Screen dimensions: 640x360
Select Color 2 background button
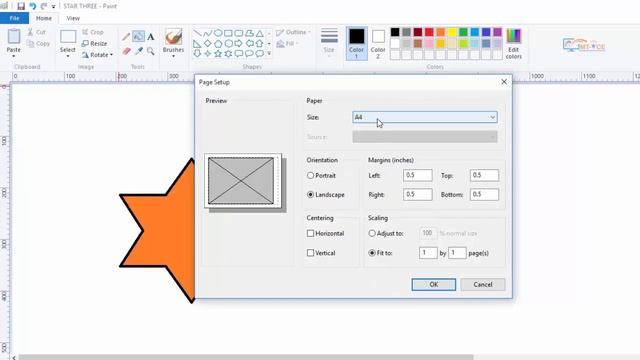378,43
